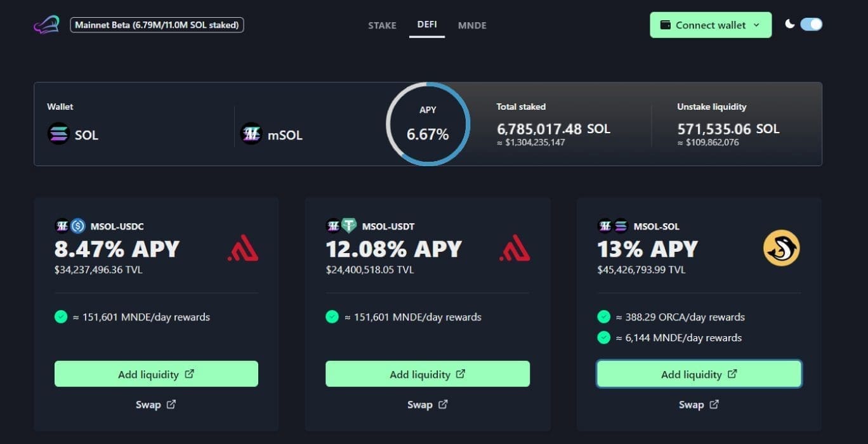Click the MSOL-USDT pair label

point(388,226)
